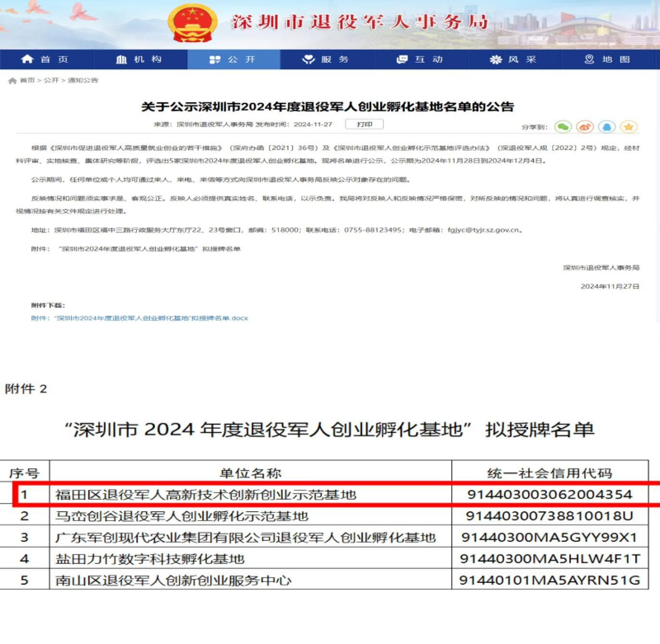Click the breadcrumb home icon
This screenshot has width=660, height=644.
(x=12, y=80)
